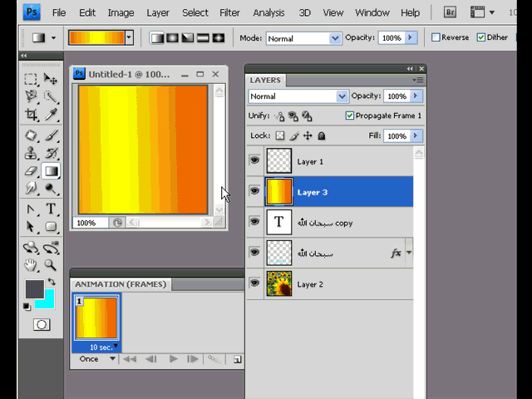Choose the Crop tool
This screenshot has height=399, width=532.
coord(31,116)
